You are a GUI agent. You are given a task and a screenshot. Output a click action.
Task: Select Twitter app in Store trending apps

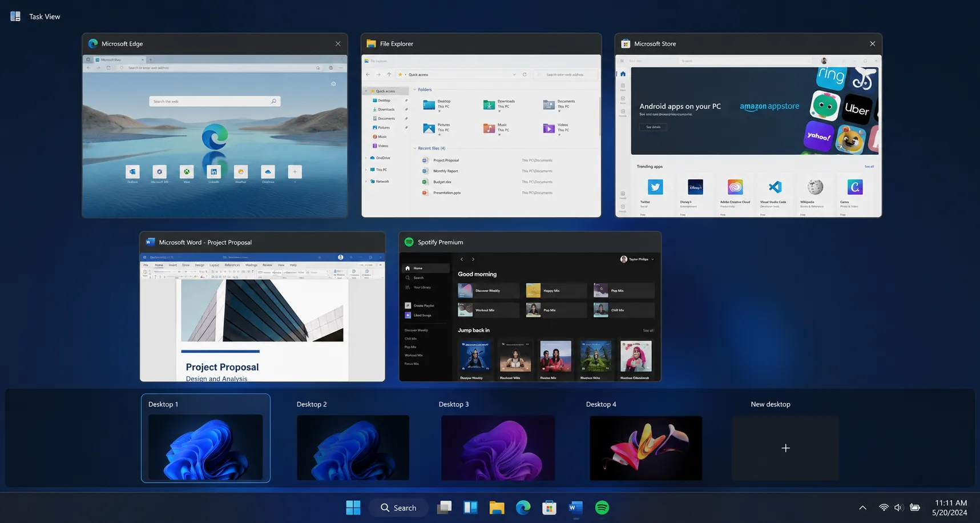coord(655,193)
